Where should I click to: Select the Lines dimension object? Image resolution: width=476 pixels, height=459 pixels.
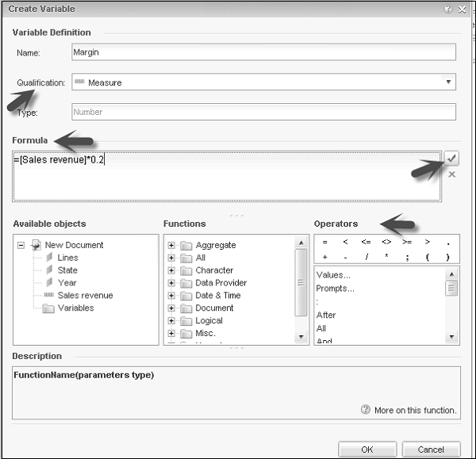point(67,258)
